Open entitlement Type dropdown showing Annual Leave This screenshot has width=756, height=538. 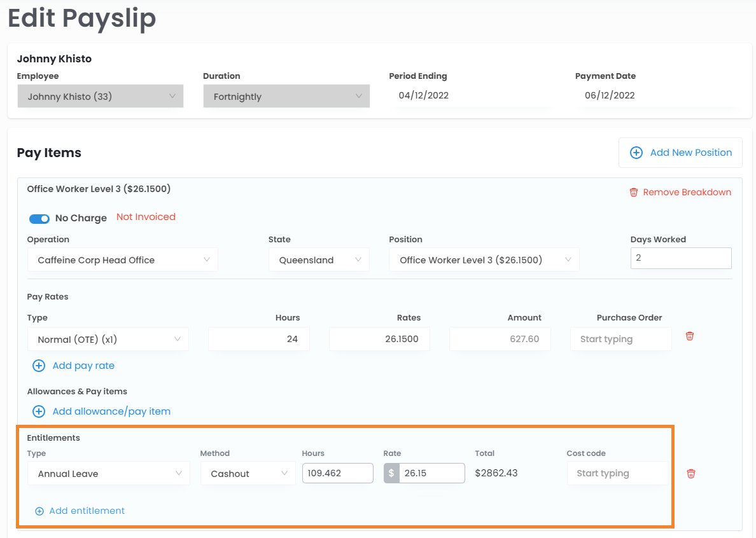pos(108,474)
